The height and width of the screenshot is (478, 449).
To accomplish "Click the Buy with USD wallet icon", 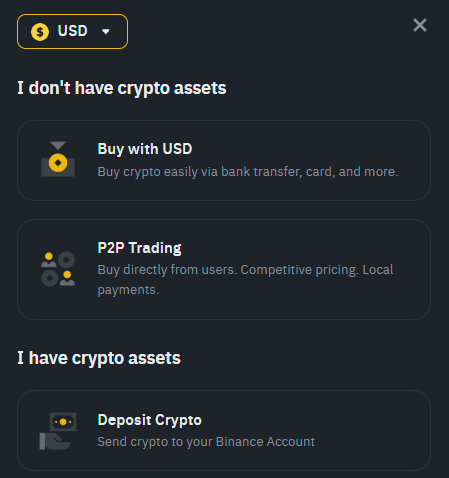I will 58,159.
